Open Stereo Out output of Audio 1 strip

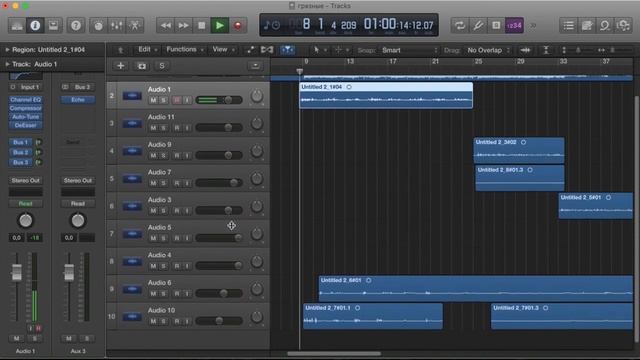(25, 180)
